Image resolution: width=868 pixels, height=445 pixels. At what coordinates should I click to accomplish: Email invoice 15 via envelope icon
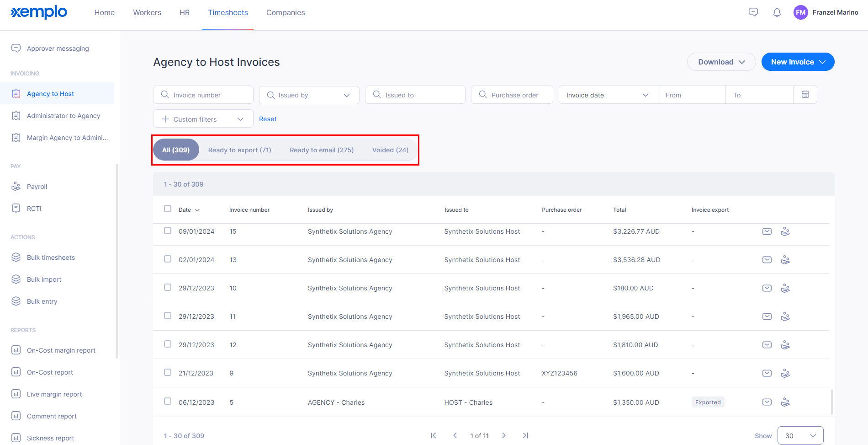(x=767, y=231)
